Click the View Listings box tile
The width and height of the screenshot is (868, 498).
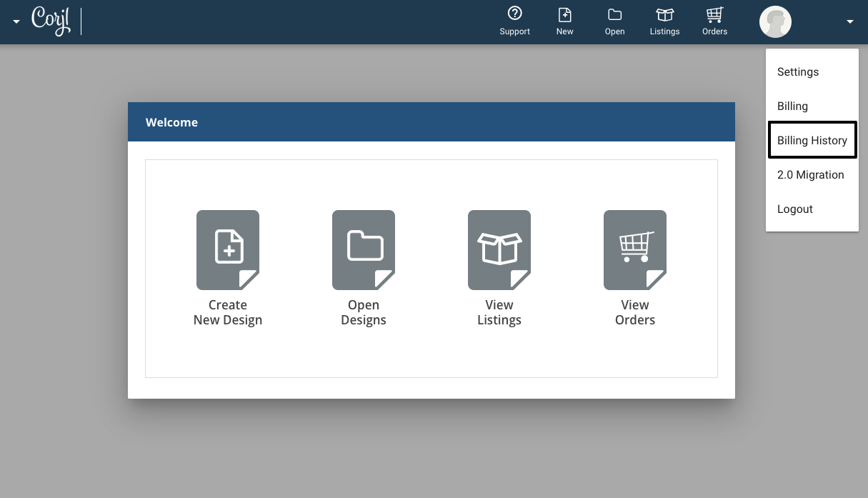pos(499,268)
